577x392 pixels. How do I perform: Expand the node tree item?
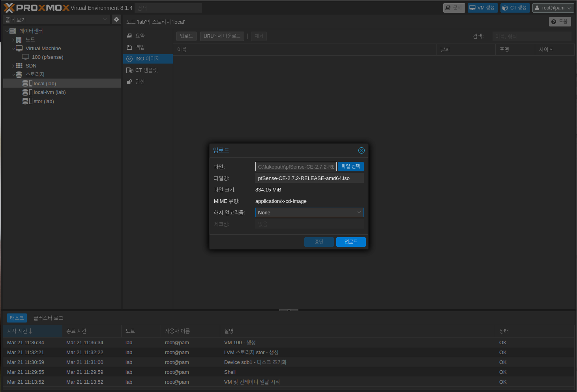(x=13, y=39)
